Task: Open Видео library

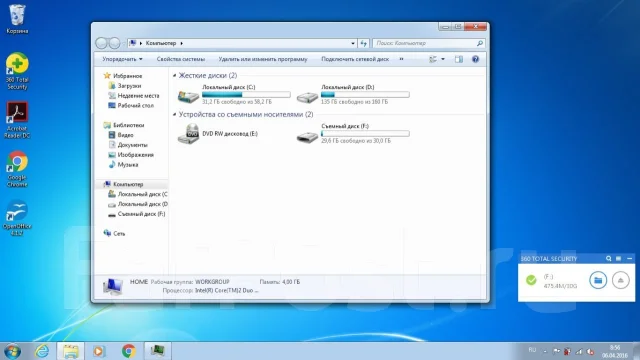Action: [x=125, y=135]
